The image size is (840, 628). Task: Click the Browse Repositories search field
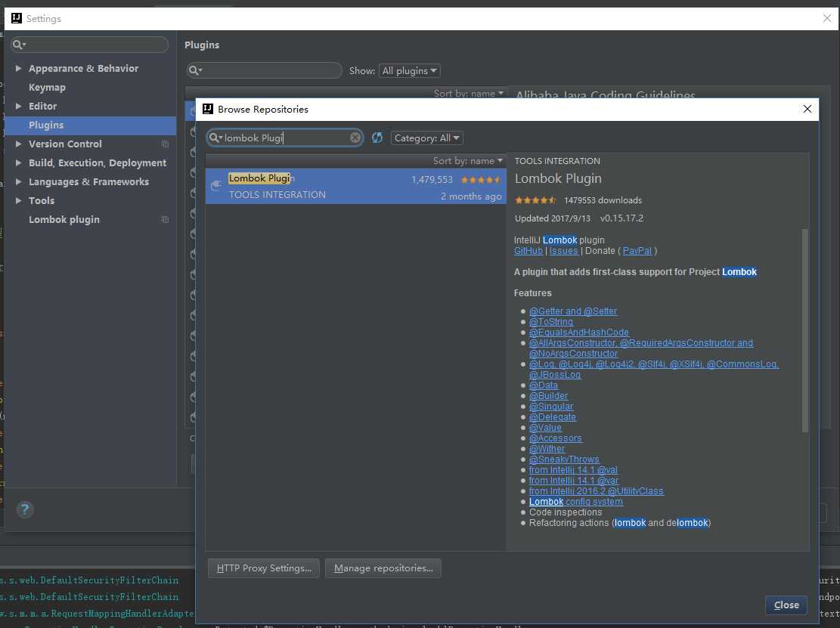(x=285, y=138)
